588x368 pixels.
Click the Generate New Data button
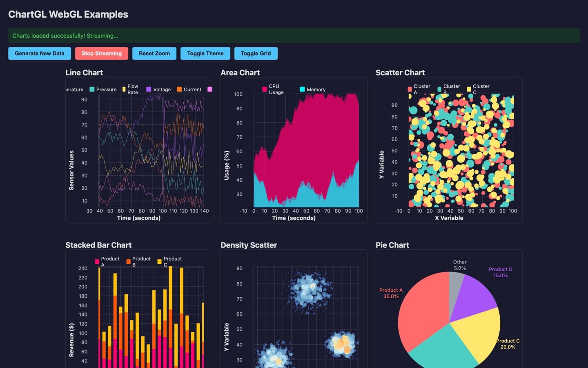click(x=40, y=54)
